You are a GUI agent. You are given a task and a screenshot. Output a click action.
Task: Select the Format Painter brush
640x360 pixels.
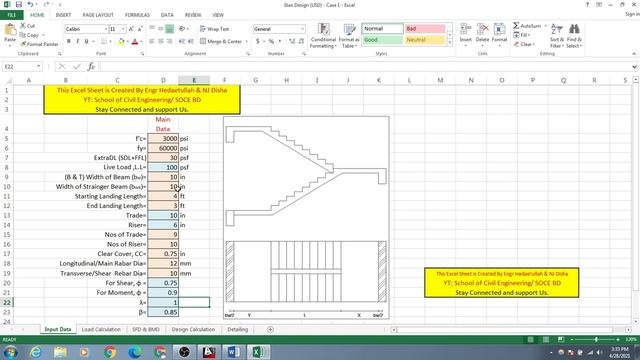pos(23,44)
